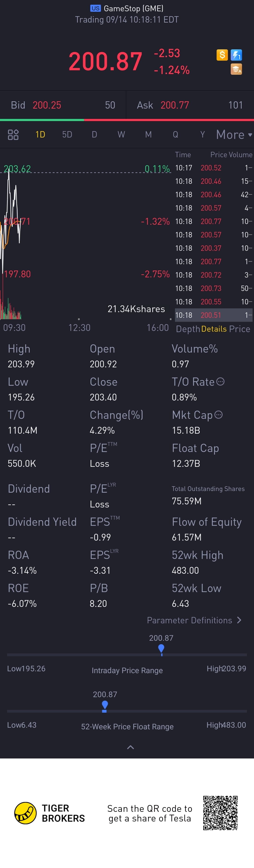The width and height of the screenshot is (254, 868).
Task: Expand the More timeframe dropdown
Action: (x=234, y=134)
